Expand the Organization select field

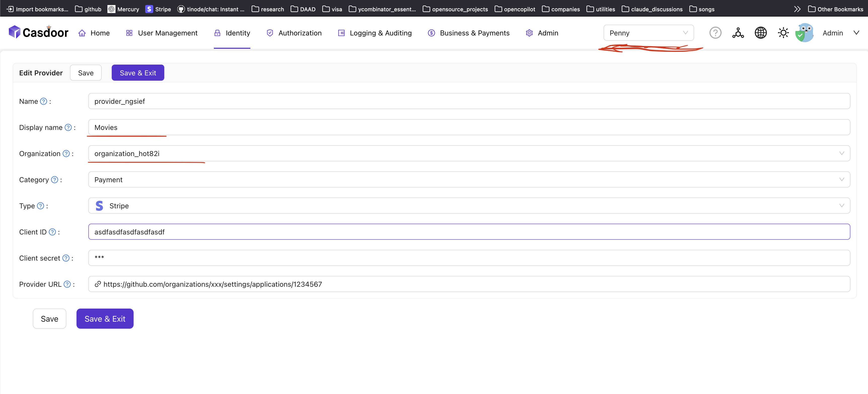[469, 154]
